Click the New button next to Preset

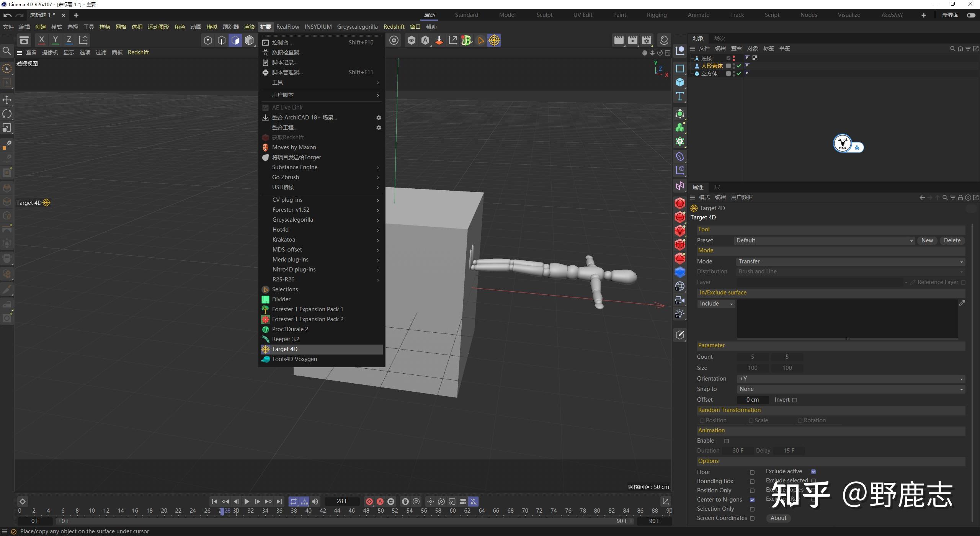(x=926, y=240)
